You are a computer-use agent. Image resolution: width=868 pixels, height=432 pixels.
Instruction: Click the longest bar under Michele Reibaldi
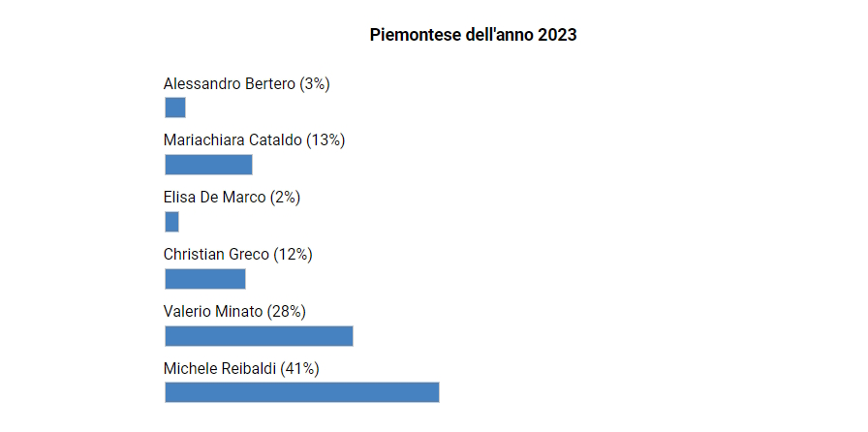(x=302, y=392)
